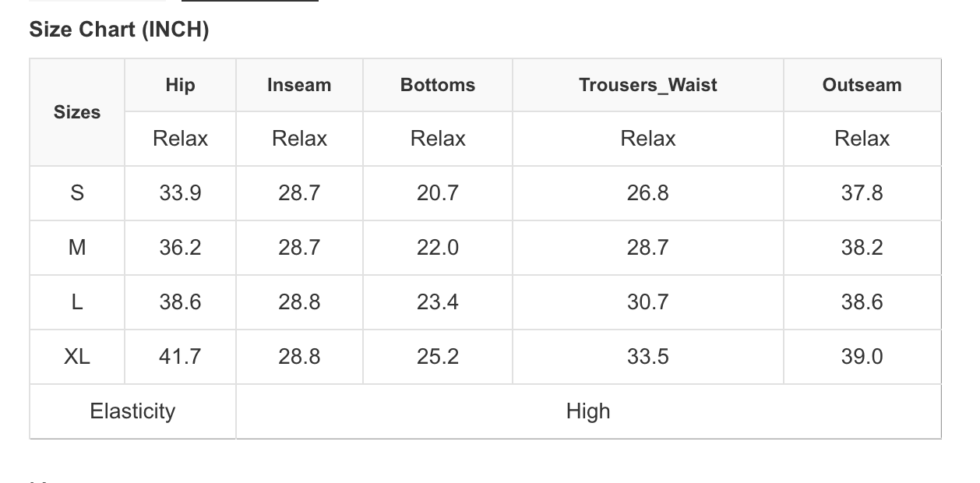980x483 pixels.
Task: Select the High elasticity value cell
Action: pyautogui.click(x=588, y=411)
